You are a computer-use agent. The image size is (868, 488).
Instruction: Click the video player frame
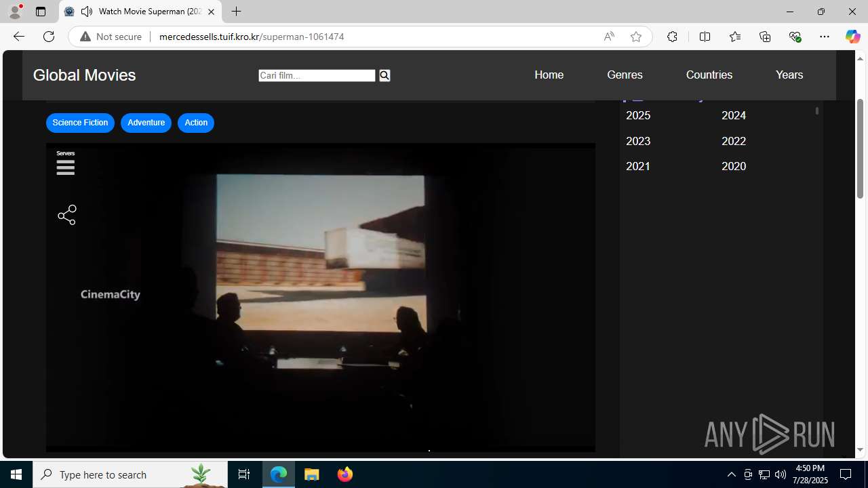click(321, 298)
